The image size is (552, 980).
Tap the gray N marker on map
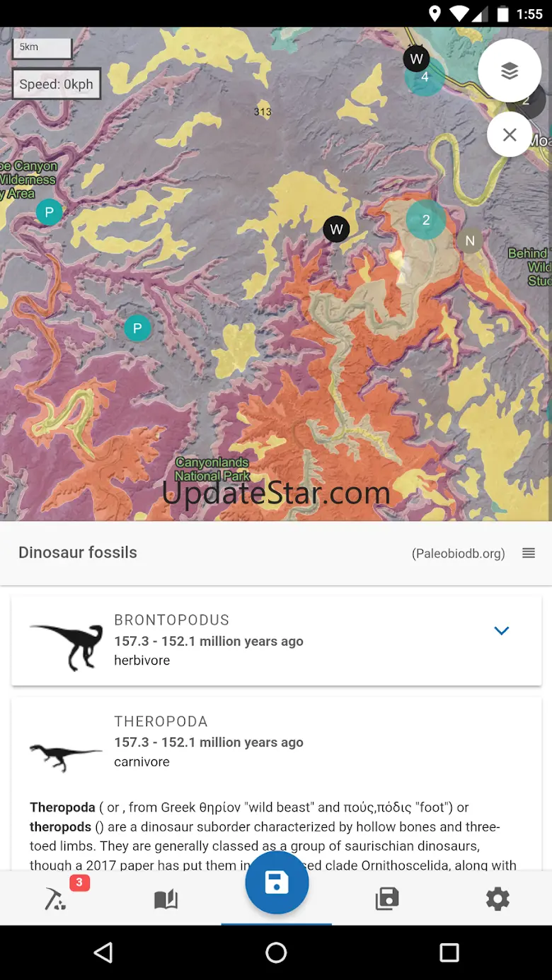click(470, 241)
